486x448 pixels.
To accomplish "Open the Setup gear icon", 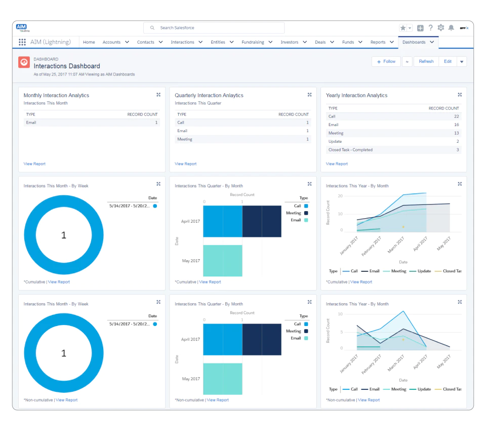I will point(441,27).
